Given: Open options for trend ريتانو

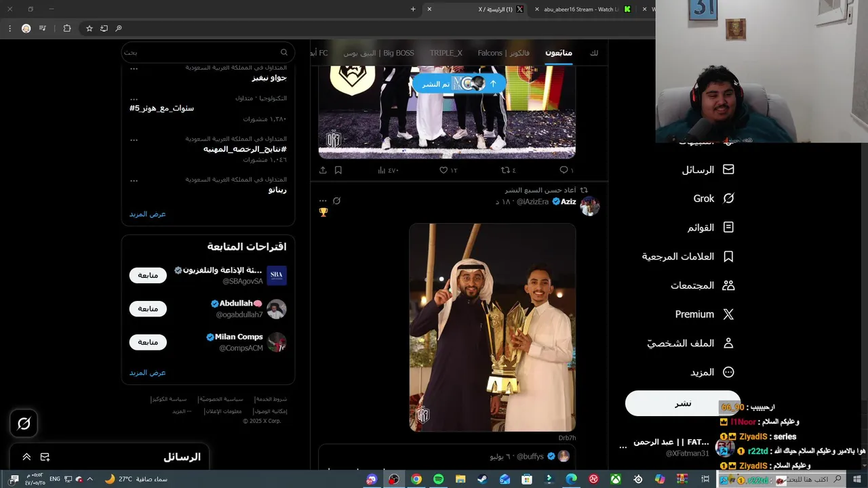Looking at the screenshot, I should 134,180.
